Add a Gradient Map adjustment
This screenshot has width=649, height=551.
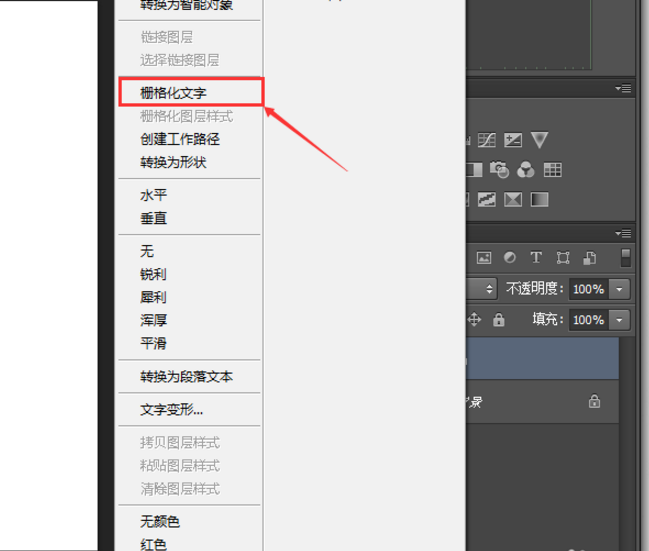pos(539,199)
